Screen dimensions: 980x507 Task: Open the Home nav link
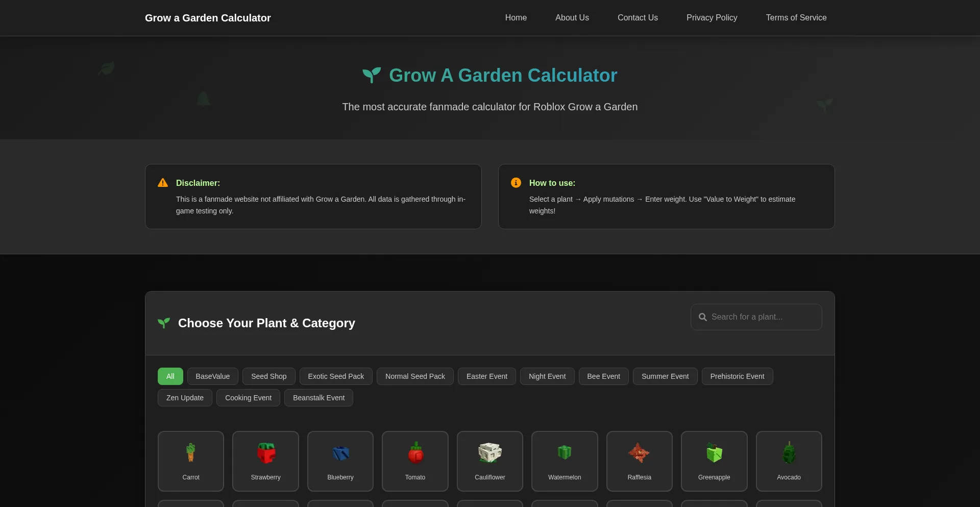516,18
